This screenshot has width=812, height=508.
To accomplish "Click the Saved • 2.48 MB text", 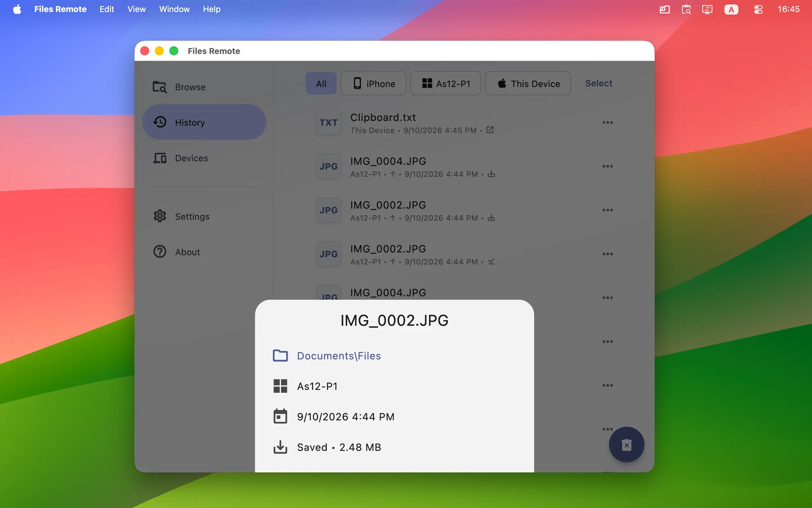I will [x=339, y=447].
